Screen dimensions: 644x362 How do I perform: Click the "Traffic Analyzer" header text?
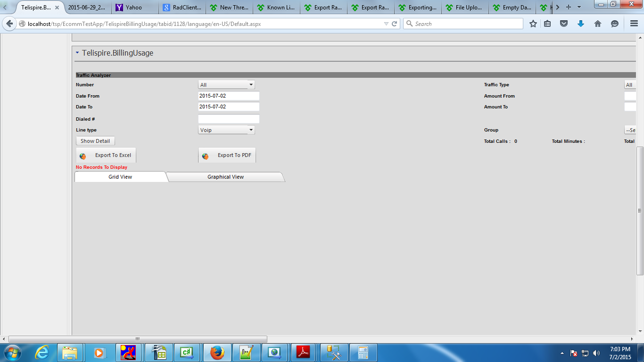coord(93,75)
